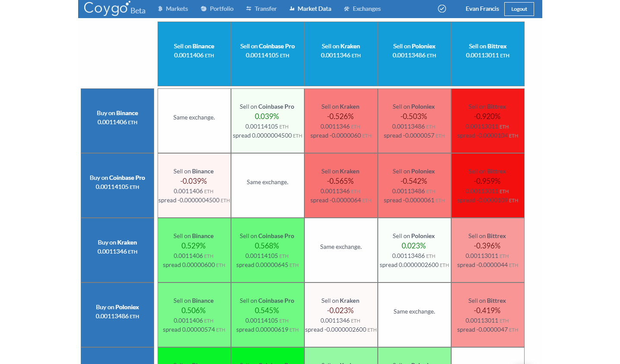Select the Sell on Binance column header
This screenshot has height=364, width=620.
(194, 54)
